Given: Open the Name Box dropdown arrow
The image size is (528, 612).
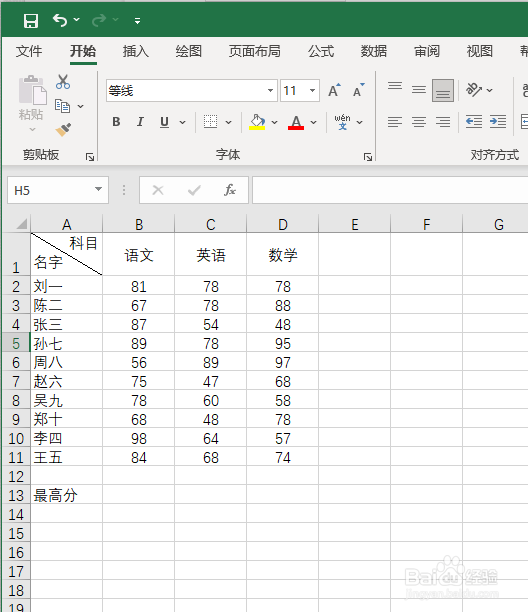Looking at the screenshot, I should point(98,189).
